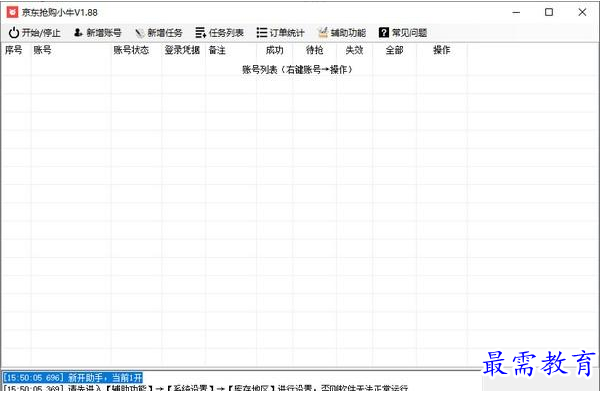
Task: Click the list icon for 任务列表
Action: point(200,33)
